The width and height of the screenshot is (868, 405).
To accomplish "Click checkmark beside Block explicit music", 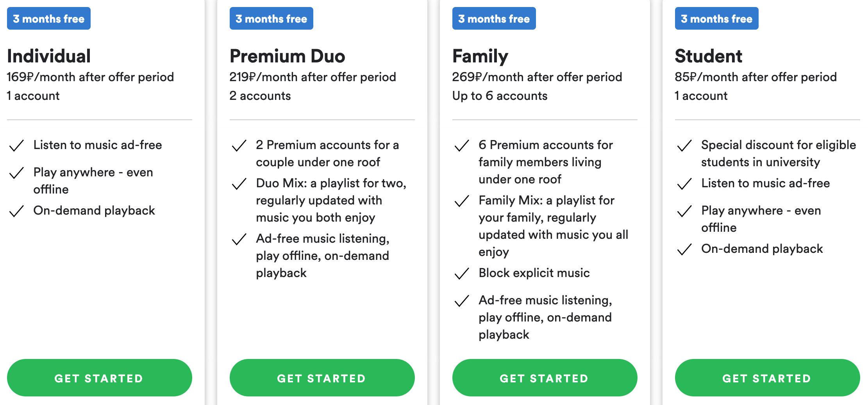I will (x=462, y=274).
